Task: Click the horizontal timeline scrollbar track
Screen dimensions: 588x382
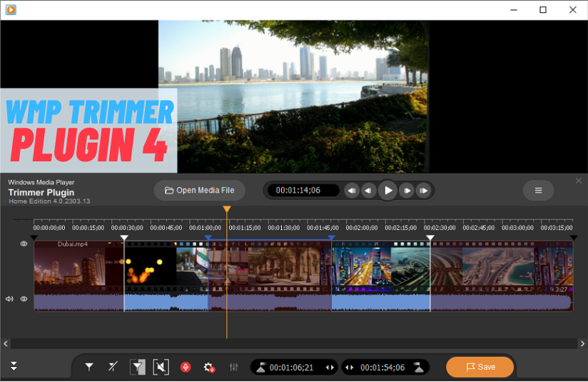Action: coord(293,343)
